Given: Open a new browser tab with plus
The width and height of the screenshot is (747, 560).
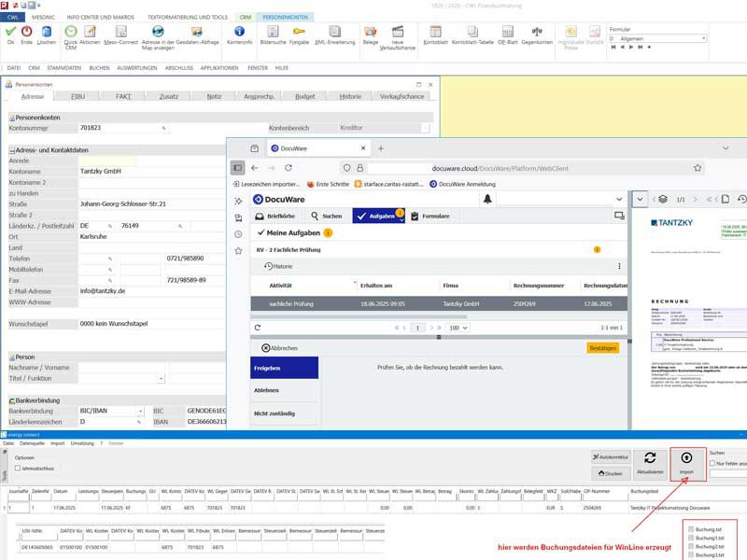Looking at the screenshot, I should click(381, 148).
